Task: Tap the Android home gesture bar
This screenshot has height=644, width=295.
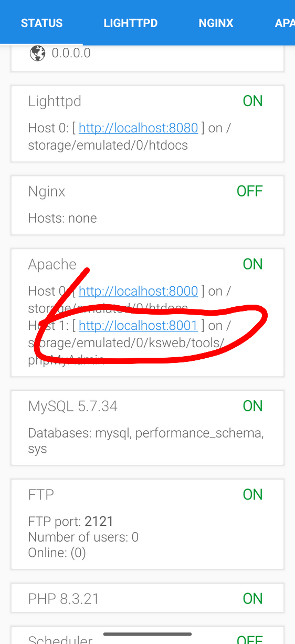Action: pos(147,634)
